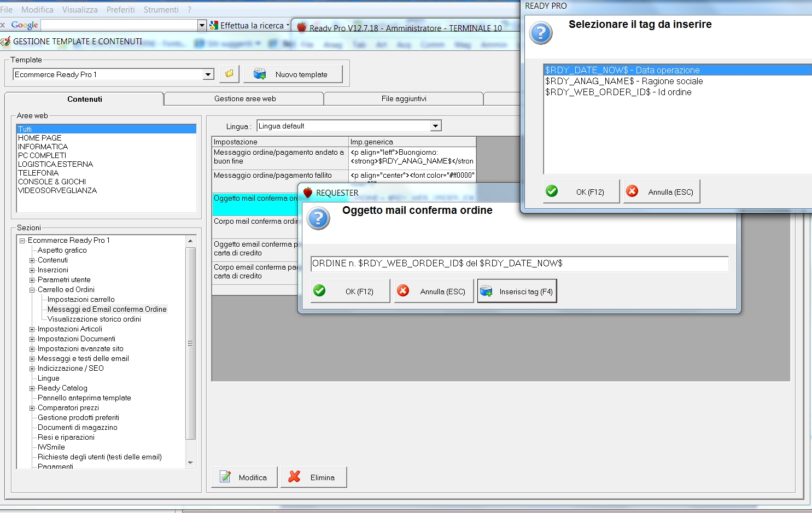Image resolution: width=812 pixels, height=513 pixels.
Task: Switch to the Gestione aree web tab
Action: click(x=244, y=98)
